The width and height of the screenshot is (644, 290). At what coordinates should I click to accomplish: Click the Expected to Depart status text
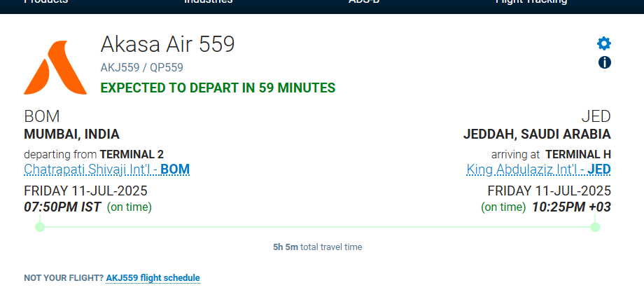[218, 88]
